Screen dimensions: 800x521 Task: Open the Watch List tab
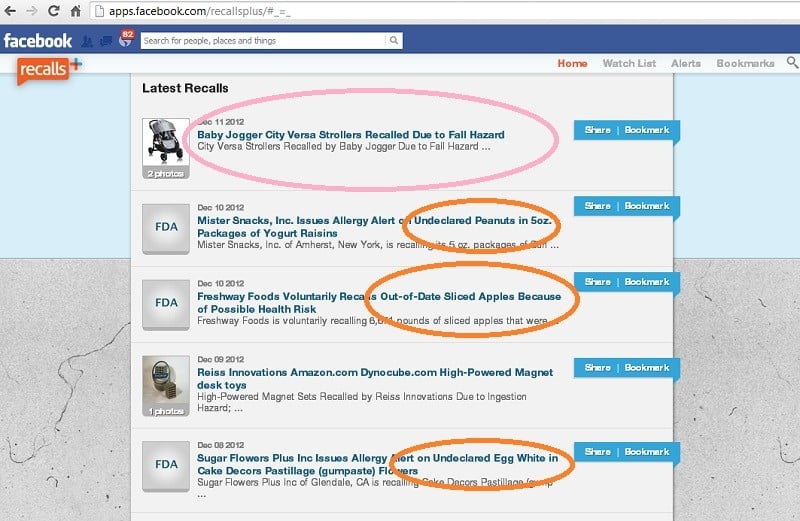(629, 63)
